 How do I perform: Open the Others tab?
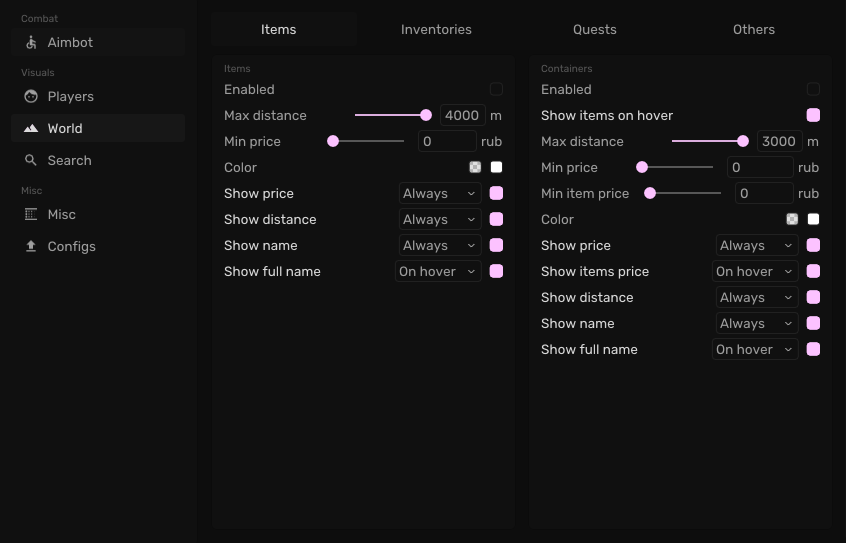[x=753, y=30]
